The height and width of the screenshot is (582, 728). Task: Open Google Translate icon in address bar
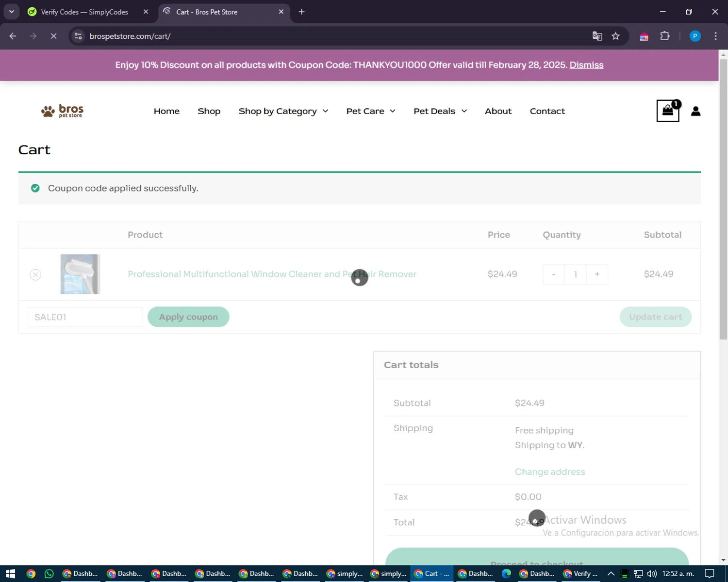597,36
